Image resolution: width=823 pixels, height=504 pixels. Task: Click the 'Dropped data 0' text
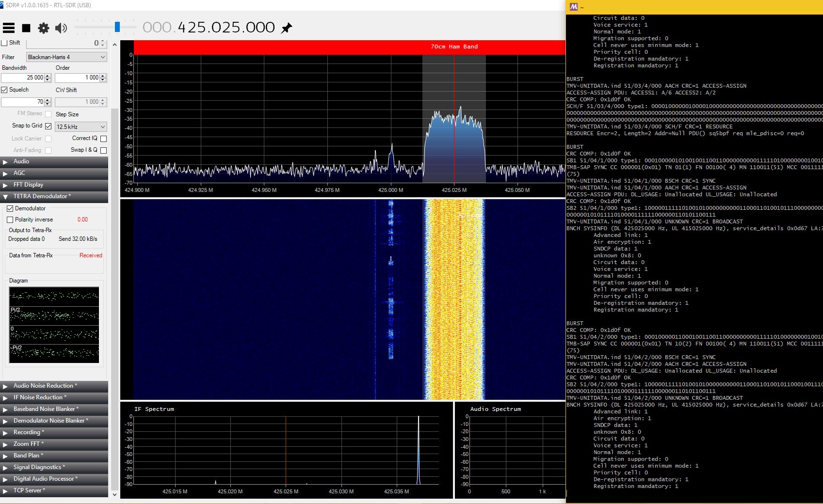pyautogui.click(x=26, y=239)
